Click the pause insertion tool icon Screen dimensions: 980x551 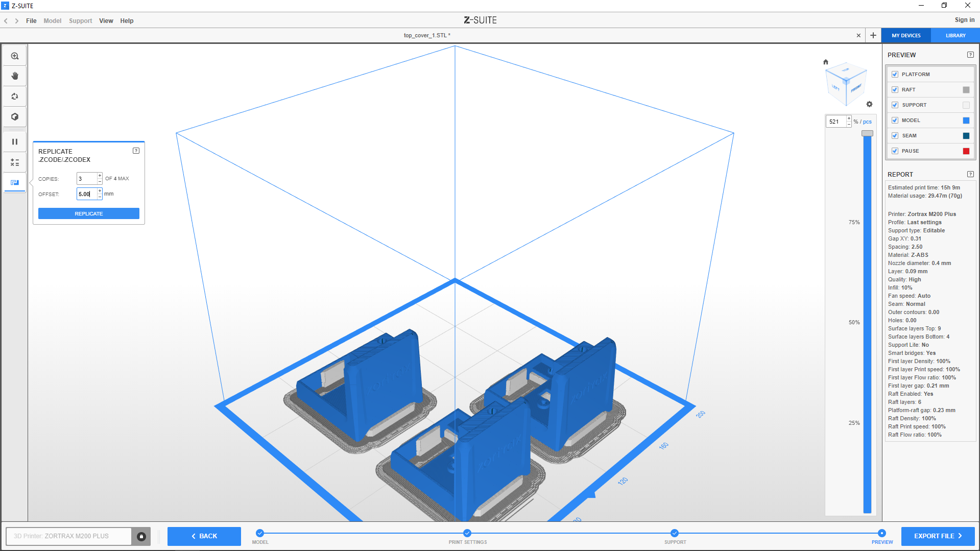coord(15,142)
